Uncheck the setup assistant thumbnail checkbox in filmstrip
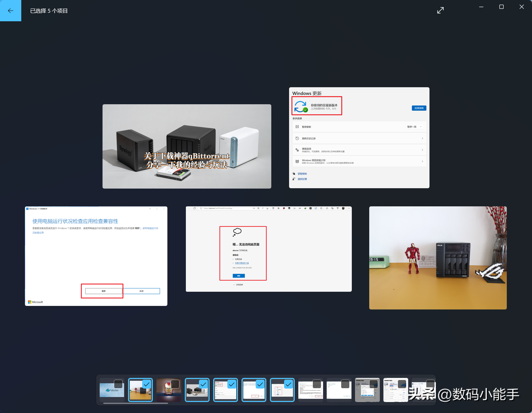 tap(260, 384)
